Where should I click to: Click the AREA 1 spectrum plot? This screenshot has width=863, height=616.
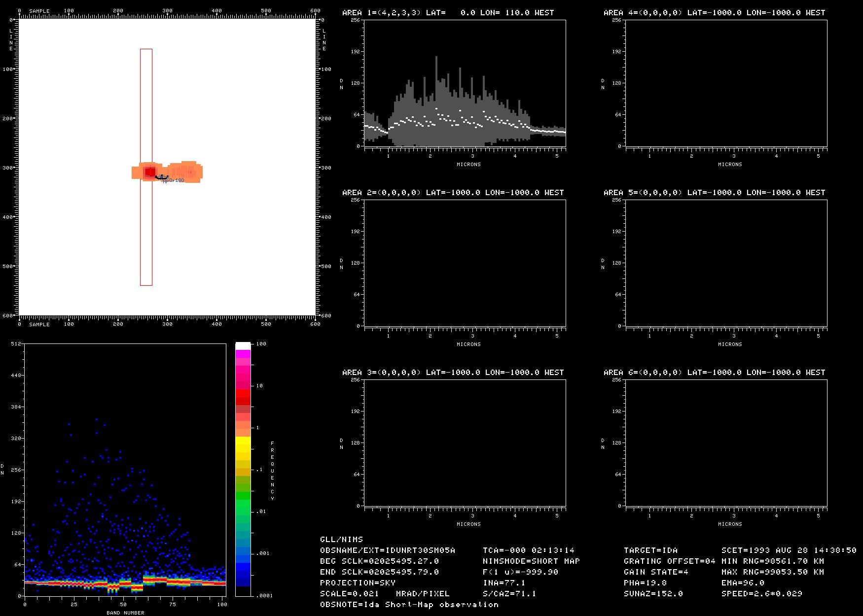(465, 83)
